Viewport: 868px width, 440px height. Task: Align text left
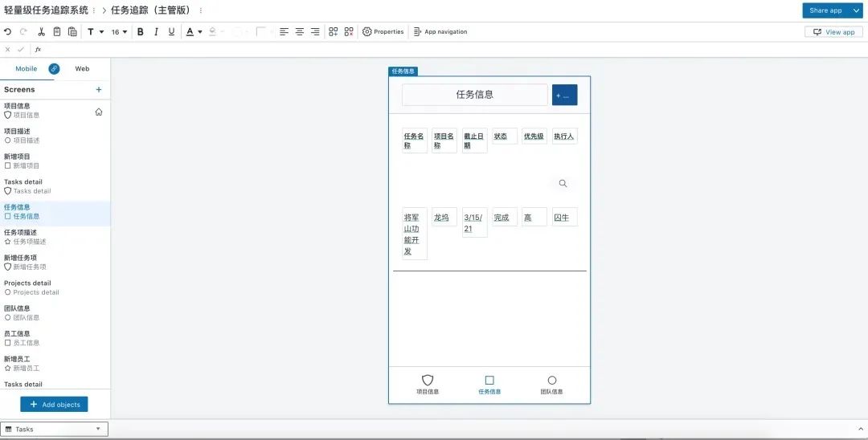tap(284, 32)
